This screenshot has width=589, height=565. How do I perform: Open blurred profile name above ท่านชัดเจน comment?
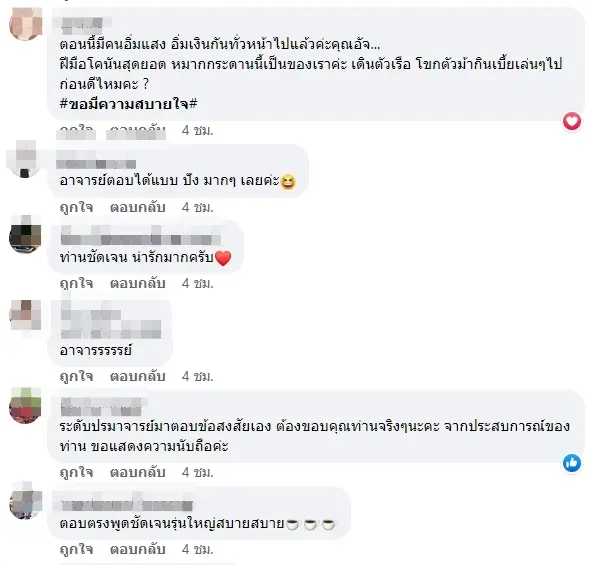click(141, 236)
